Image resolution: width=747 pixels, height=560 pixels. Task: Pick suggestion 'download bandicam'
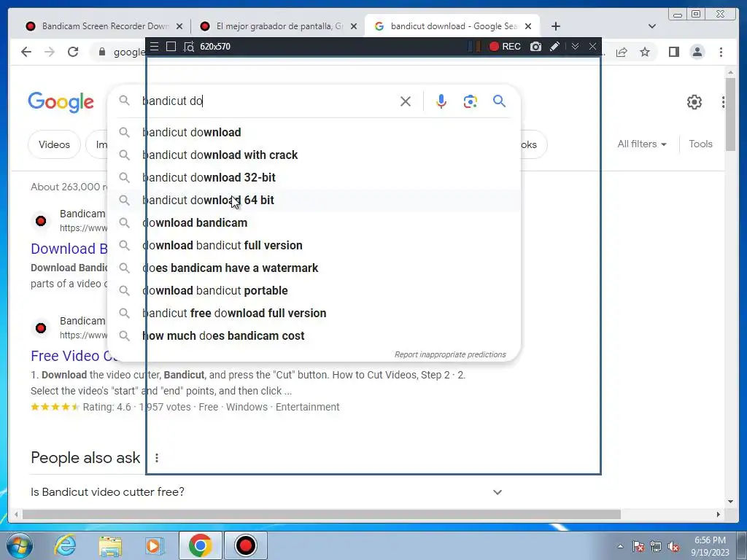(314, 223)
